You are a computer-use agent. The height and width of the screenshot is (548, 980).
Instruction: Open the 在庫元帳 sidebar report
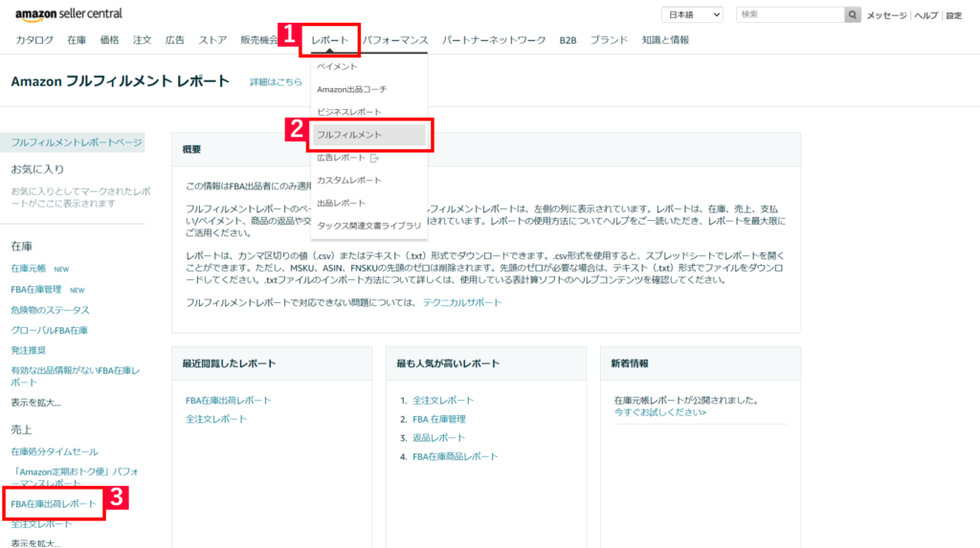coord(28,268)
